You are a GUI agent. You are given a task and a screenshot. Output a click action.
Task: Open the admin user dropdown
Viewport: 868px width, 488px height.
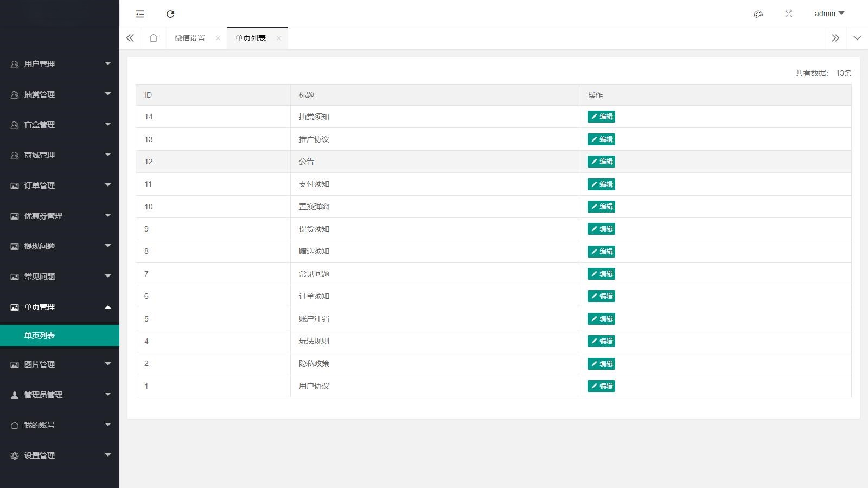click(x=829, y=14)
